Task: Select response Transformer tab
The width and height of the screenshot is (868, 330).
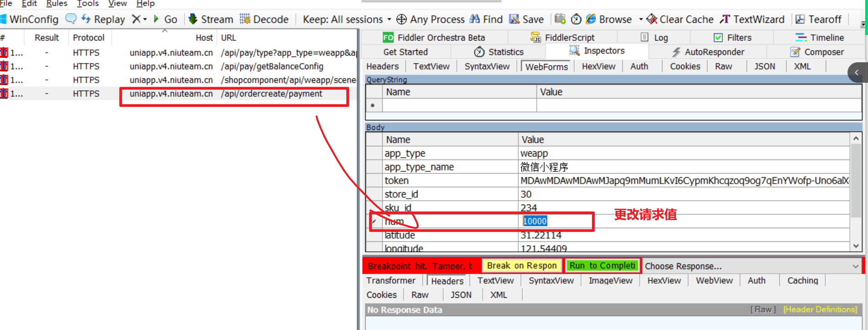Action: pyautogui.click(x=391, y=280)
